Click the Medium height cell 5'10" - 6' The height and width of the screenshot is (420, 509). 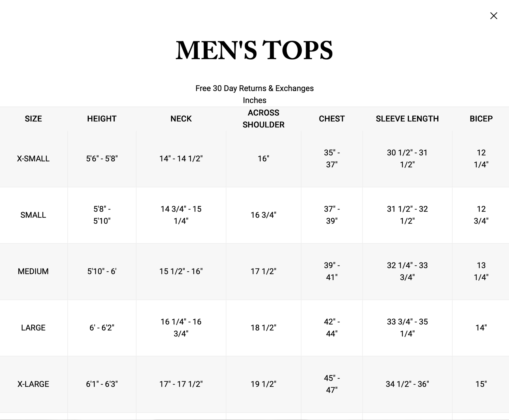click(102, 271)
